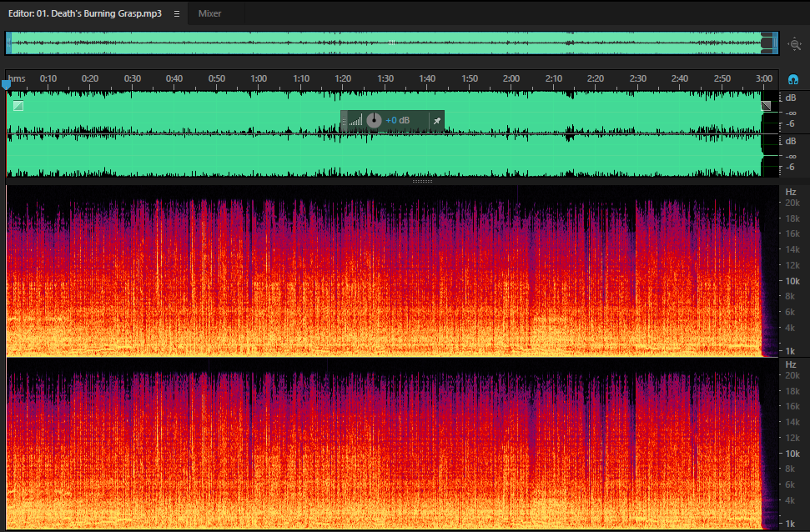Click the 0:10 mark on the time ruler

pyautogui.click(x=48, y=78)
